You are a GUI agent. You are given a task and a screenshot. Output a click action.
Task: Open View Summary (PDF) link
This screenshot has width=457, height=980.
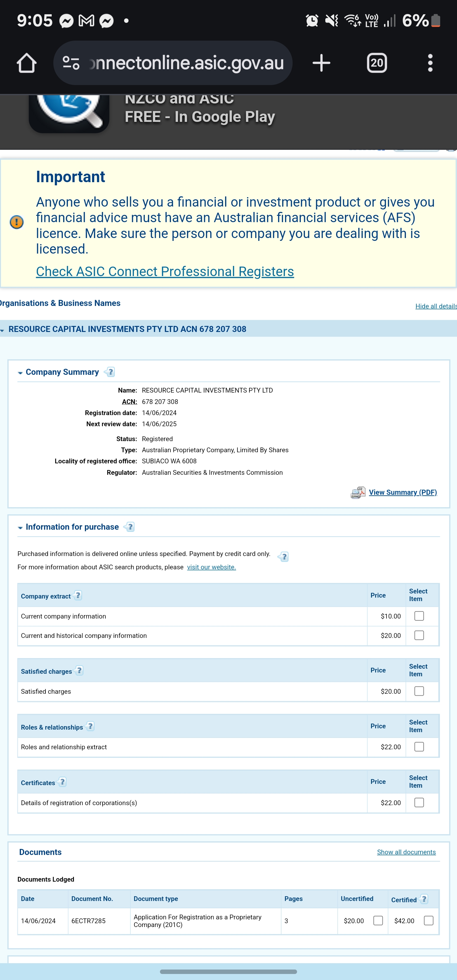403,492
